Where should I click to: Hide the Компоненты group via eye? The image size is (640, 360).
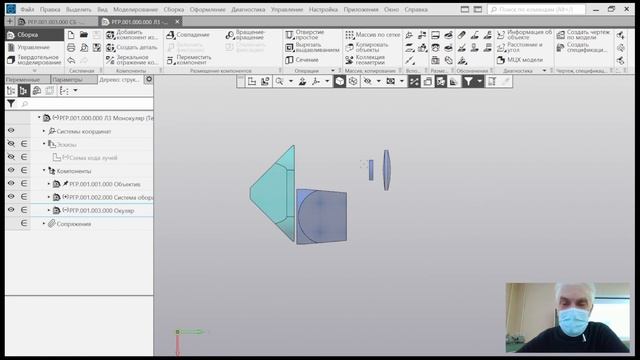11,170
